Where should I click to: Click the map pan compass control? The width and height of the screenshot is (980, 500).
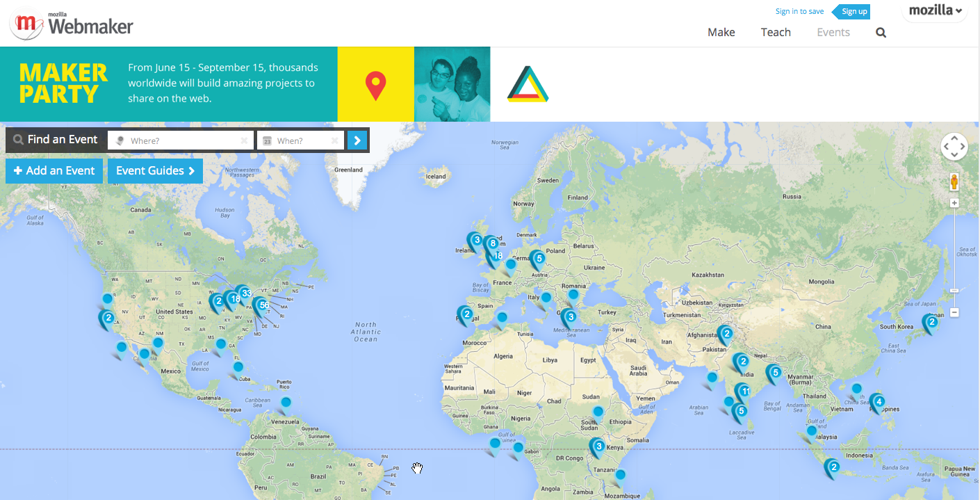954,147
